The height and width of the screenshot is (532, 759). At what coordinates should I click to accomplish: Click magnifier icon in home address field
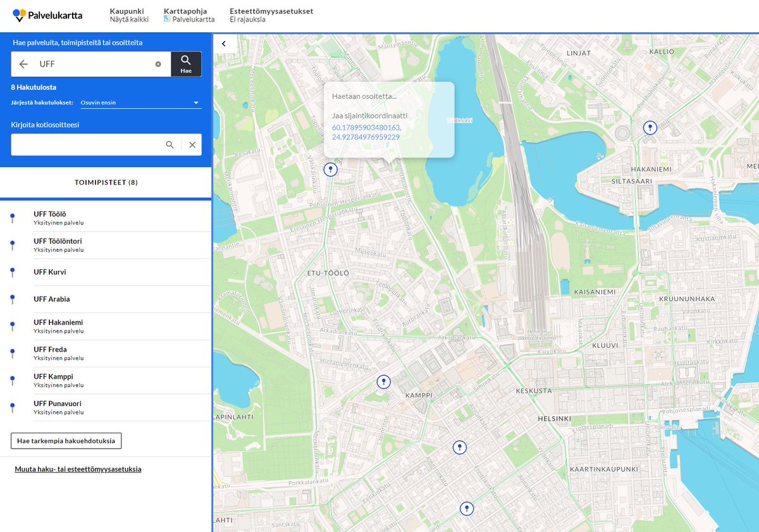click(x=170, y=145)
